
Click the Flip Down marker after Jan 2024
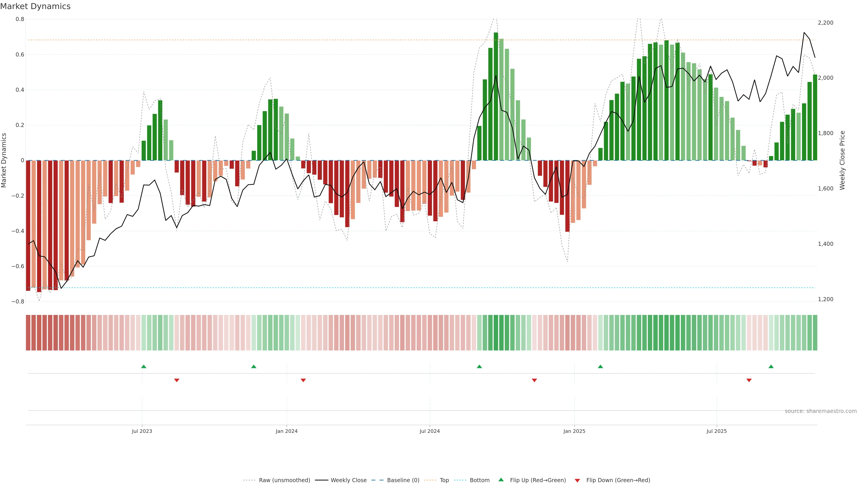tap(303, 380)
